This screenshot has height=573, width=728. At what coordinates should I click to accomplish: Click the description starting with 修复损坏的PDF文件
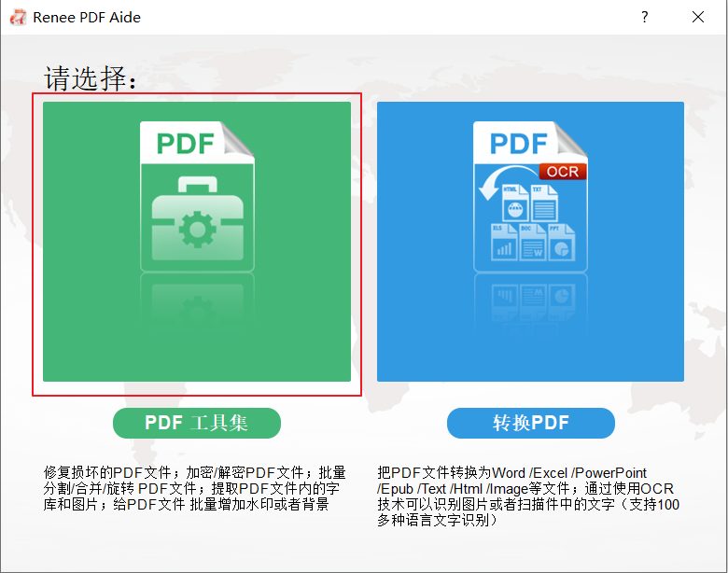point(194,488)
